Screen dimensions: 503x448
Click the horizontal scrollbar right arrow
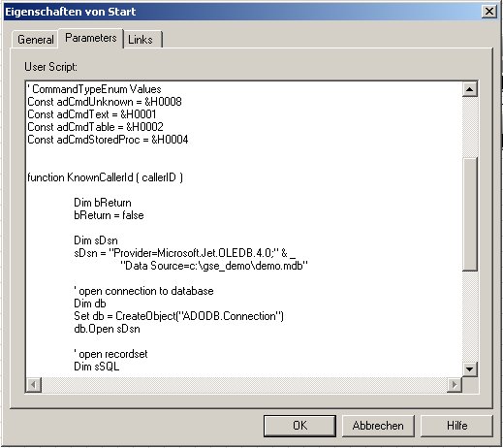(455, 385)
